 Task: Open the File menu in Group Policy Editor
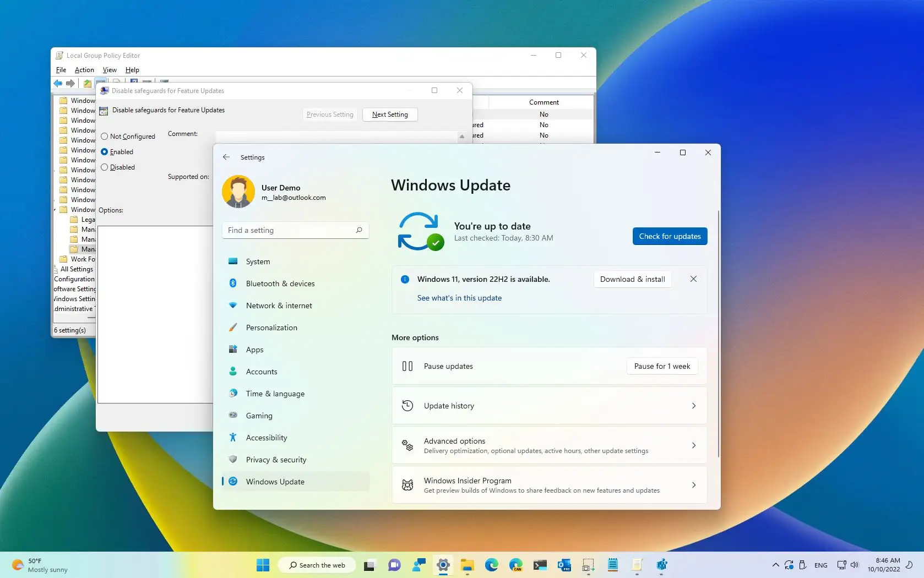click(61, 70)
